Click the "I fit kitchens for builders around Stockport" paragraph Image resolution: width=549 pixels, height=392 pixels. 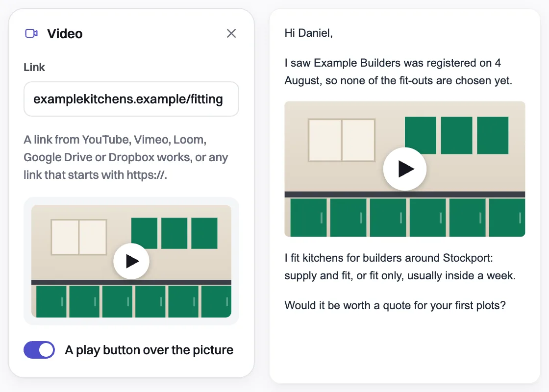click(400, 267)
